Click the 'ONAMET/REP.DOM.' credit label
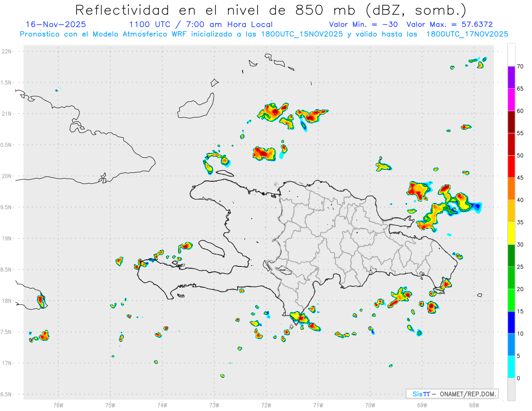 (x=468, y=394)
